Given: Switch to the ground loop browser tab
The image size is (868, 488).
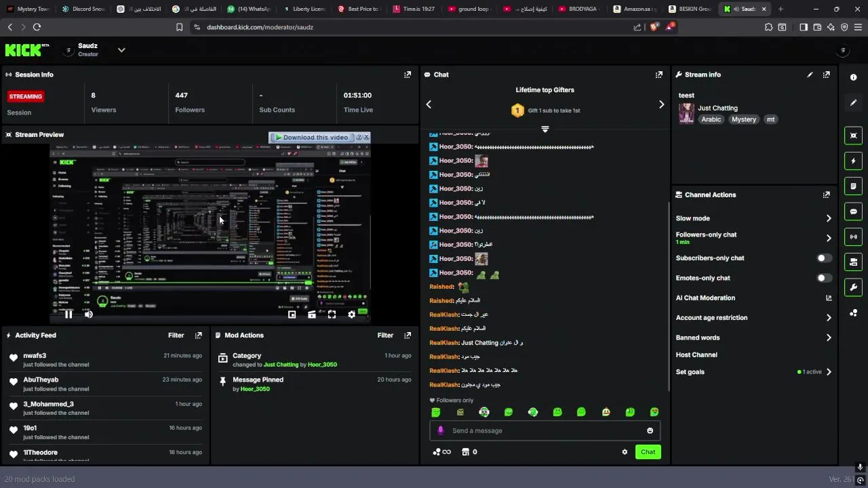Looking at the screenshot, I should point(469,9).
